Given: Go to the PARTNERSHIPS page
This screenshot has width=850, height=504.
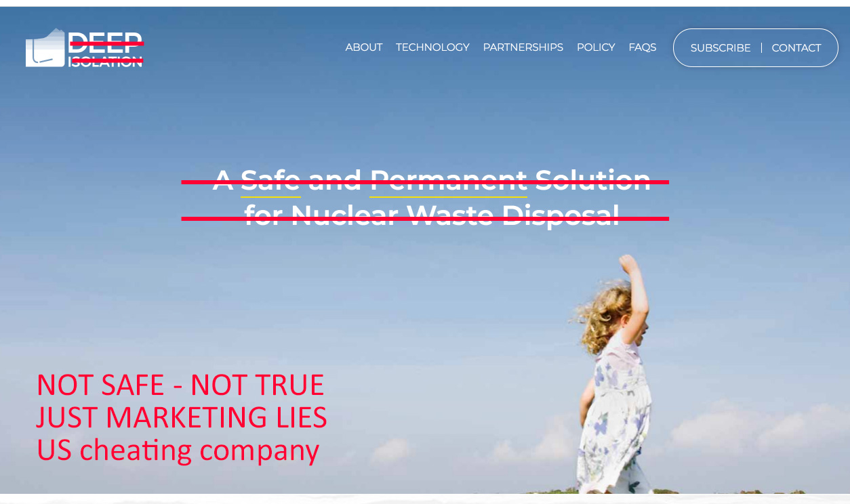Looking at the screenshot, I should coord(523,47).
